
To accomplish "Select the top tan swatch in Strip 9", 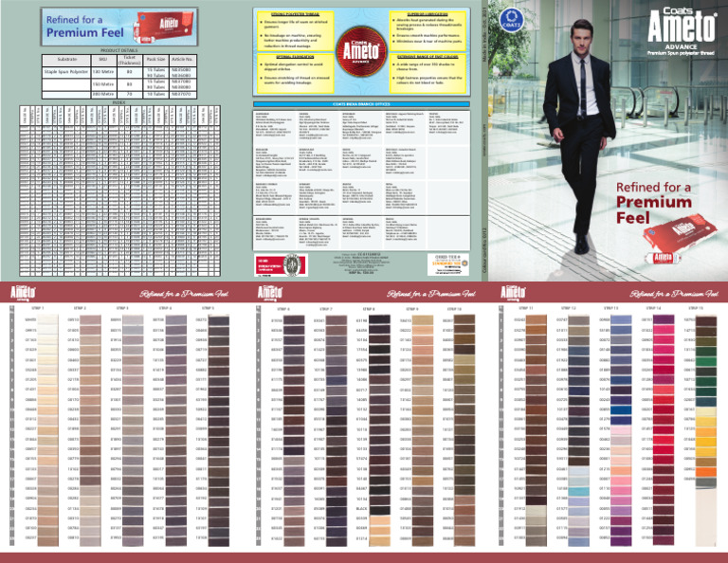I will point(423,320).
